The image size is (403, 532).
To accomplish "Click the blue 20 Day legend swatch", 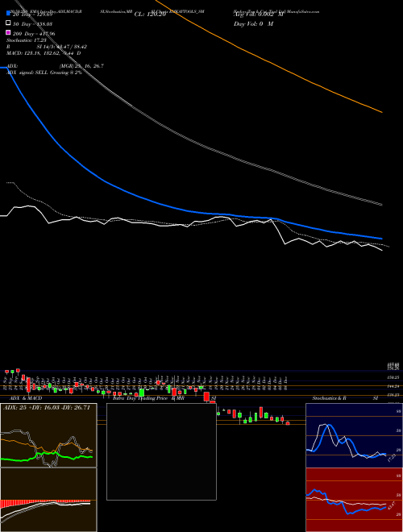I will click(x=8, y=14).
